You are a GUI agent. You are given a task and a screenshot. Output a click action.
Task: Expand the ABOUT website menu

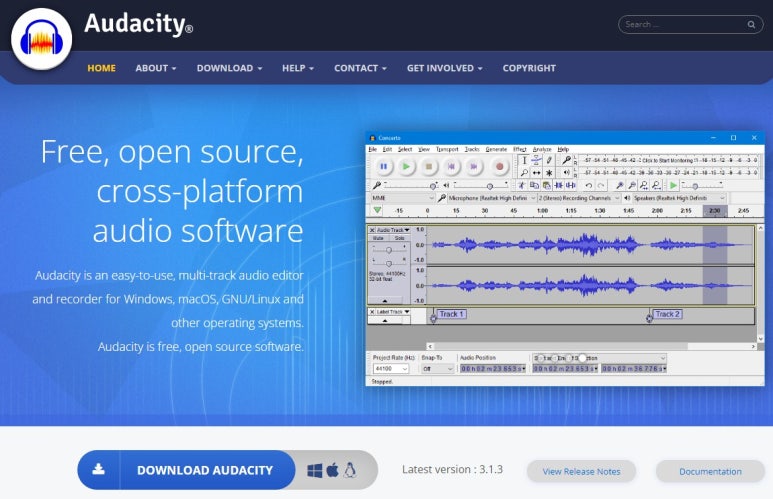point(156,68)
